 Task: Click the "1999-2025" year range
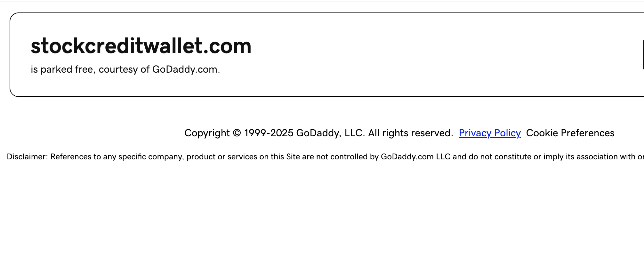pos(269,133)
